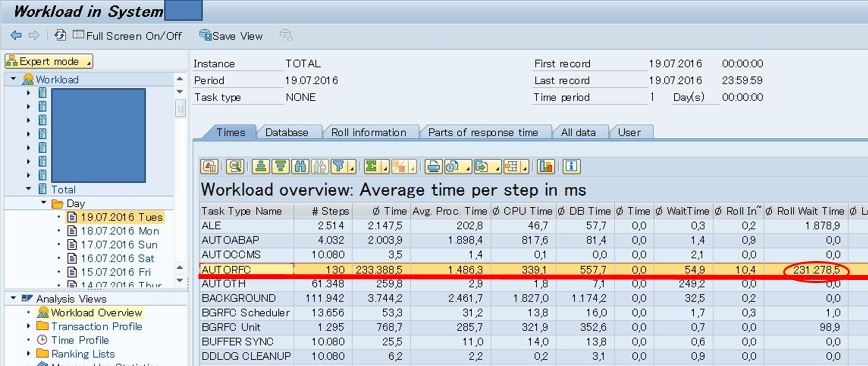868x366 pixels.
Task: Click the Period value 19.07.2016 field
Action: [311, 80]
